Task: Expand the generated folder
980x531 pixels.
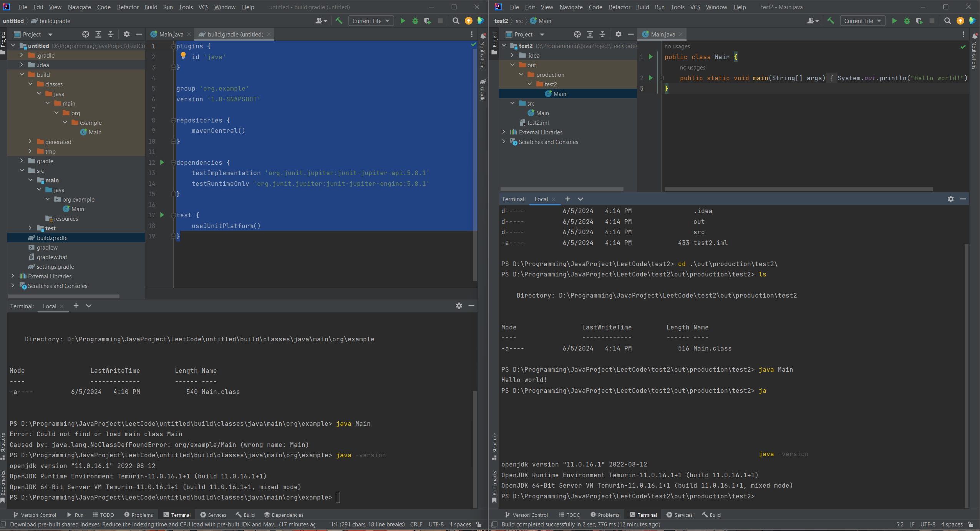Action: (30, 142)
